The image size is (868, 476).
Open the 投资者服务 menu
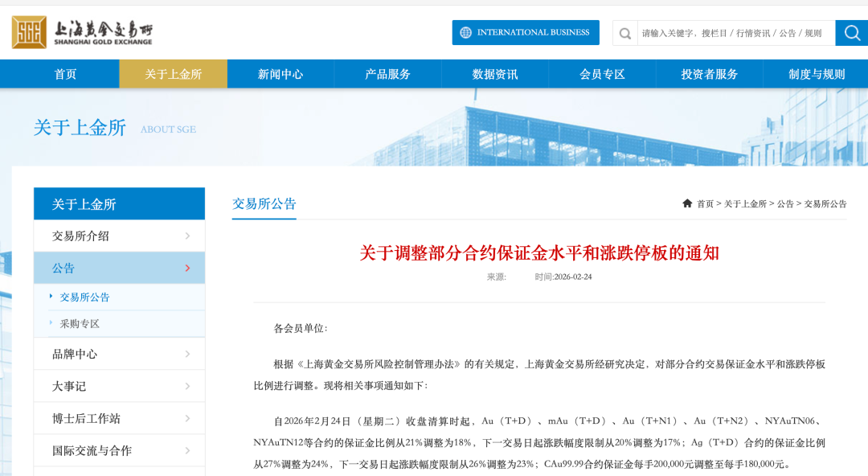click(709, 73)
